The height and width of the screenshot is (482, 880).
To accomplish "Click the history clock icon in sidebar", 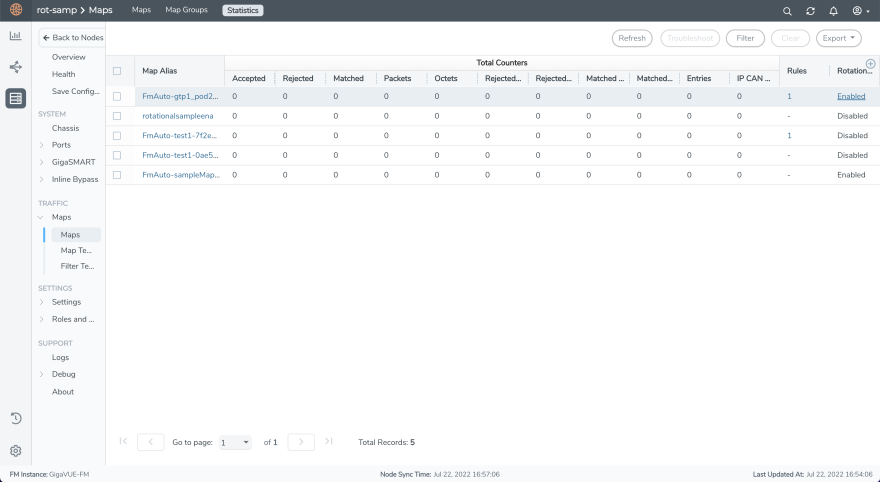I will 15,418.
